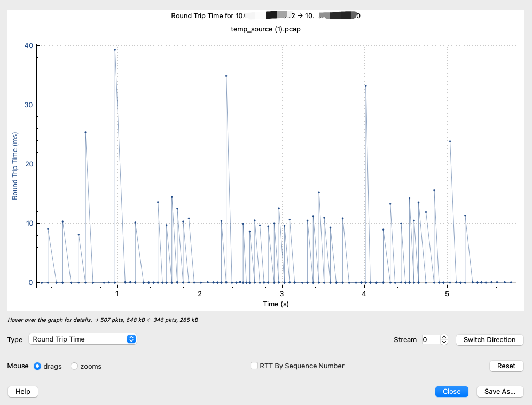The height and width of the screenshot is (405, 532).
Task: Click the 25 ms peak before 1 second
Action: [85, 132]
